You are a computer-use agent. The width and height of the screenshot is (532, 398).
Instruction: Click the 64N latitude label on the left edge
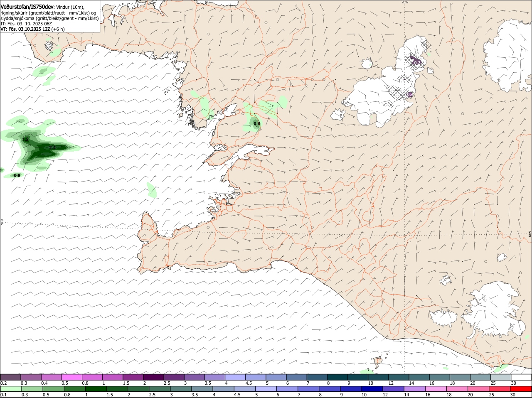point(2,223)
